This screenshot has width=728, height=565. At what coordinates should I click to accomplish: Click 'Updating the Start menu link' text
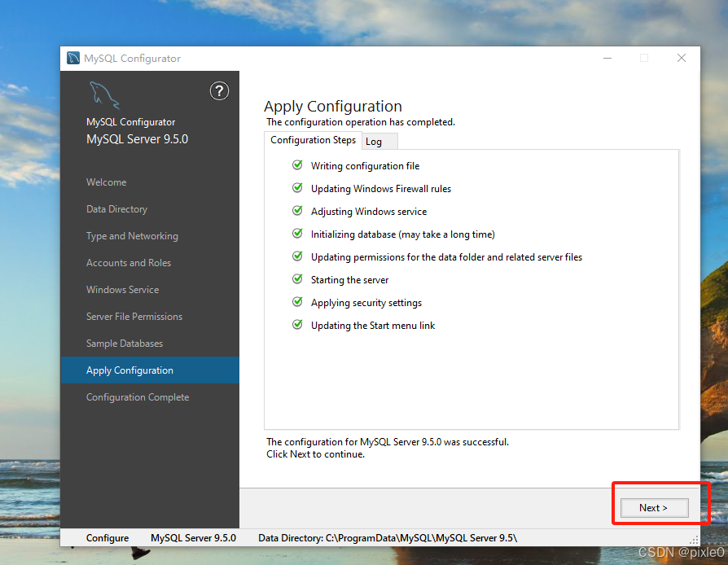coord(373,326)
